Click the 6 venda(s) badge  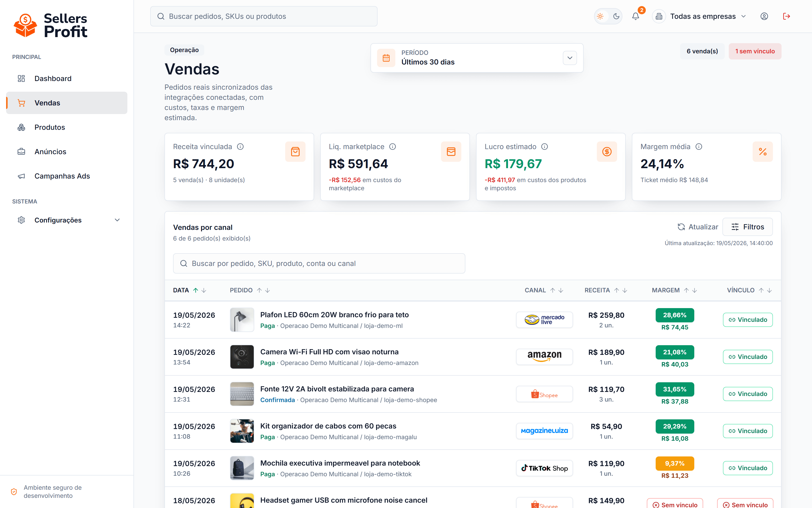click(x=702, y=51)
